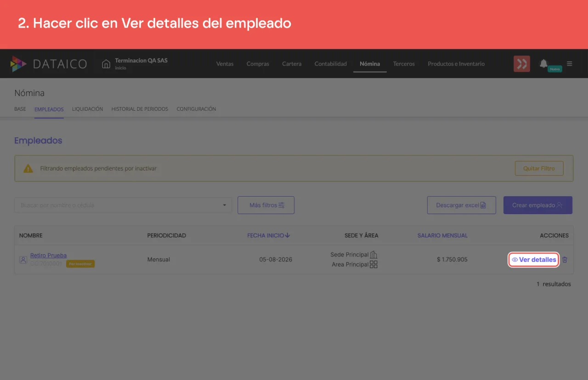Click the Por inactivar status badge

pyautogui.click(x=80, y=264)
